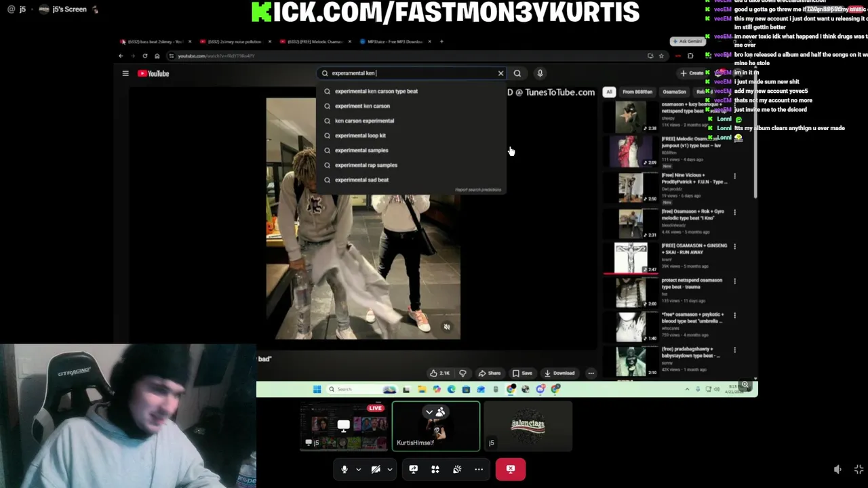Focus the YouTube search input field
Screen dimensions: 868x488
point(410,73)
